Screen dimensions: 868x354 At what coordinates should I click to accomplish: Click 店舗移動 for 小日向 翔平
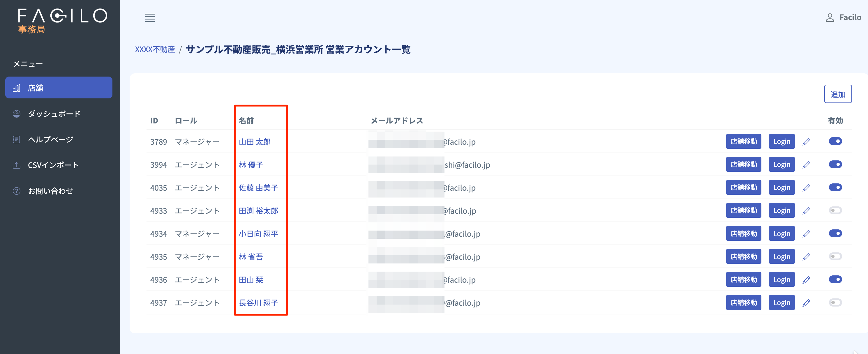tap(743, 233)
